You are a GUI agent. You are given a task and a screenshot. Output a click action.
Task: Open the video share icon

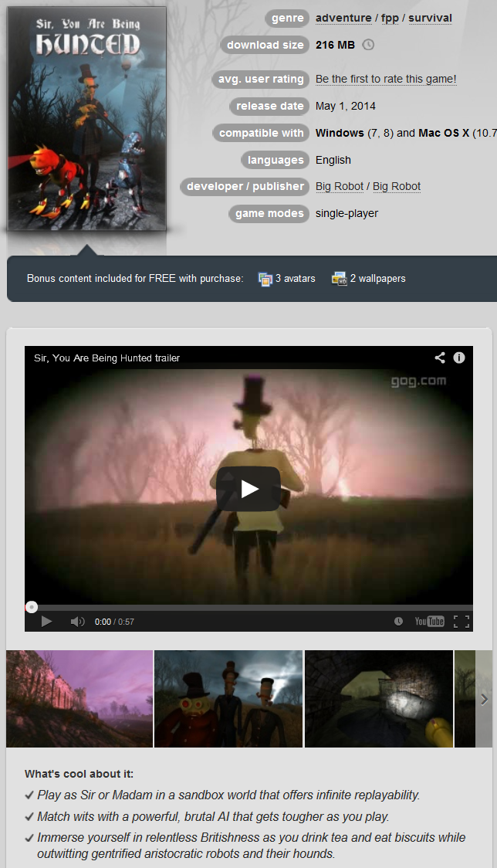pos(440,358)
